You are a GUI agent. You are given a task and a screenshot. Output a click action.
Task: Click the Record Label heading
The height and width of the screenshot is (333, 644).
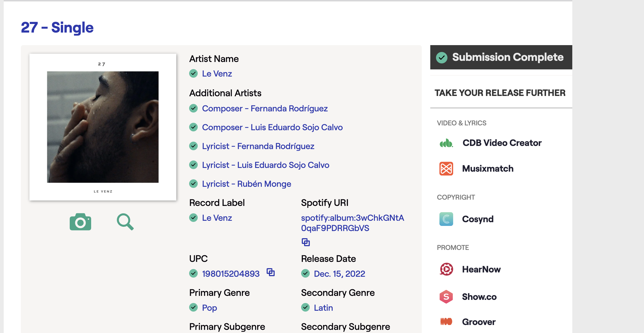tap(217, 203)
